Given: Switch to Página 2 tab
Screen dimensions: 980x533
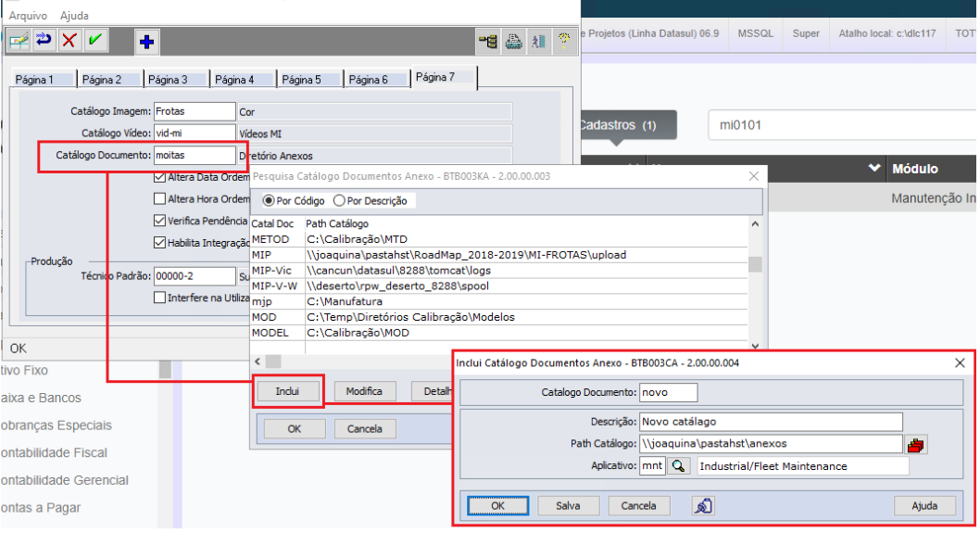Looking at the screenshot, I should 110,80.
